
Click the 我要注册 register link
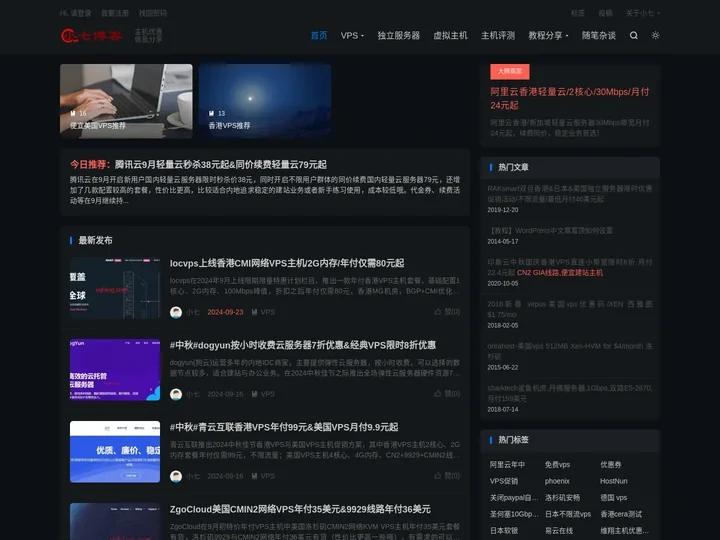point(115,13)
